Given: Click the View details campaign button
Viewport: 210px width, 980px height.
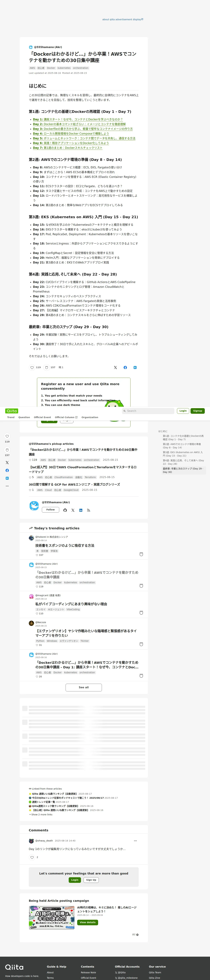Looking at the screenshot, I should 88,923.
